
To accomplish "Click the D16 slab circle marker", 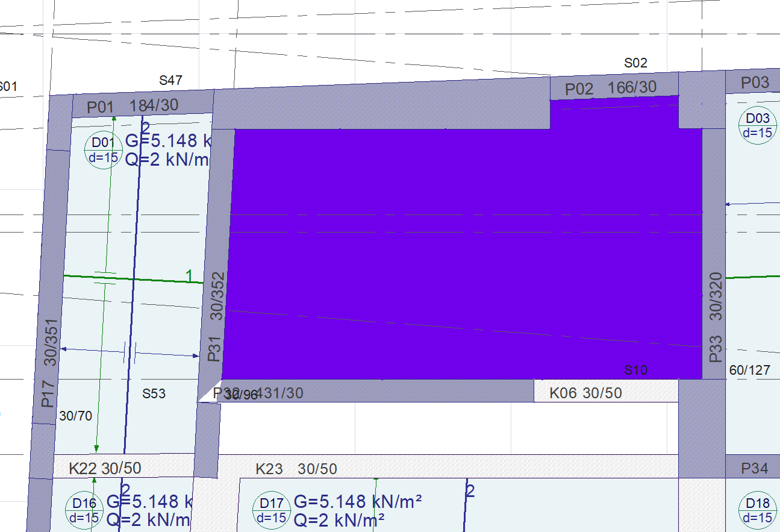I will [84, 510].
